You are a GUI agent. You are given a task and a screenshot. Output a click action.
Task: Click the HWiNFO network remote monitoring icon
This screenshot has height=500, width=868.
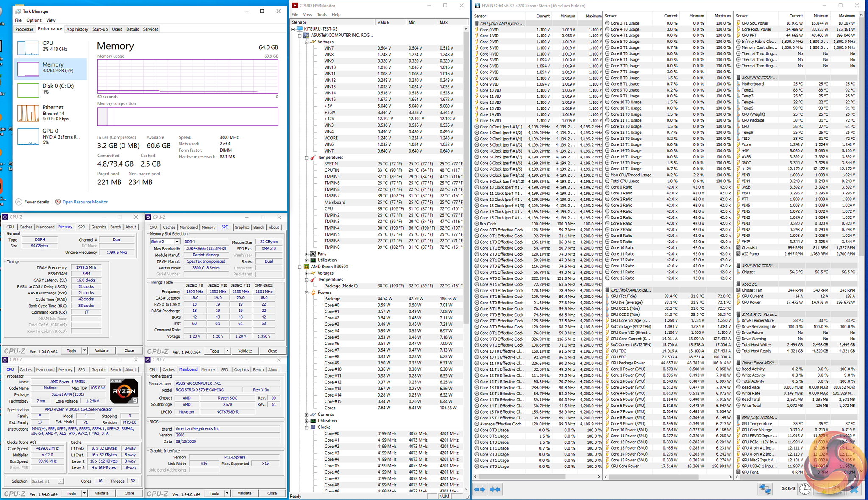765,489
